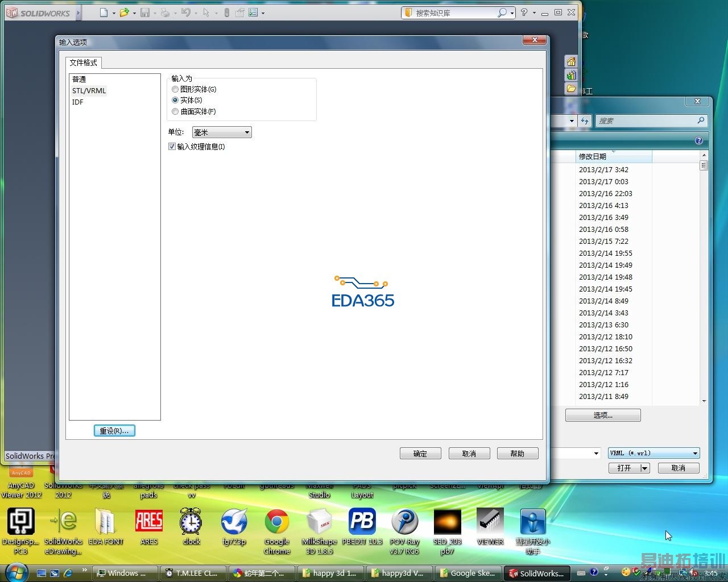Open the POV Ray v3.7 RC6 desktop icon
The image size is (728, 582).
[405, 530]
